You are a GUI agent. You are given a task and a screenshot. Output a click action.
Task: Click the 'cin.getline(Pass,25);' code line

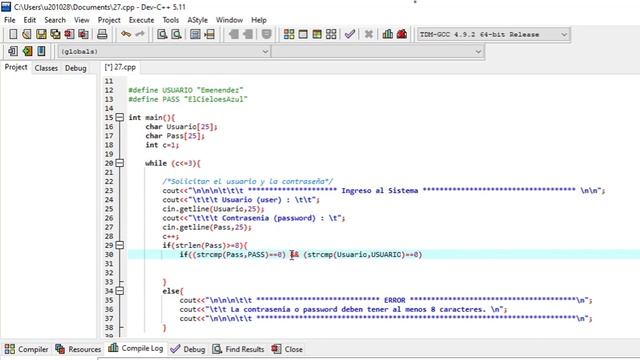(207, 227)
